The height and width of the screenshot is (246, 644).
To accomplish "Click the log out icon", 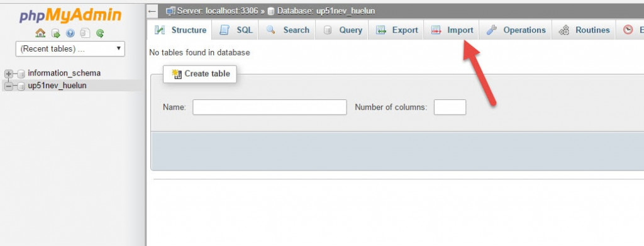I will (56, 33).
